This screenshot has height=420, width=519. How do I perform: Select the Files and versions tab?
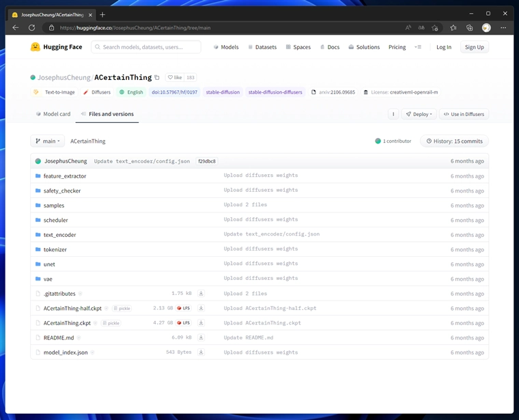(x=107, y=114)
